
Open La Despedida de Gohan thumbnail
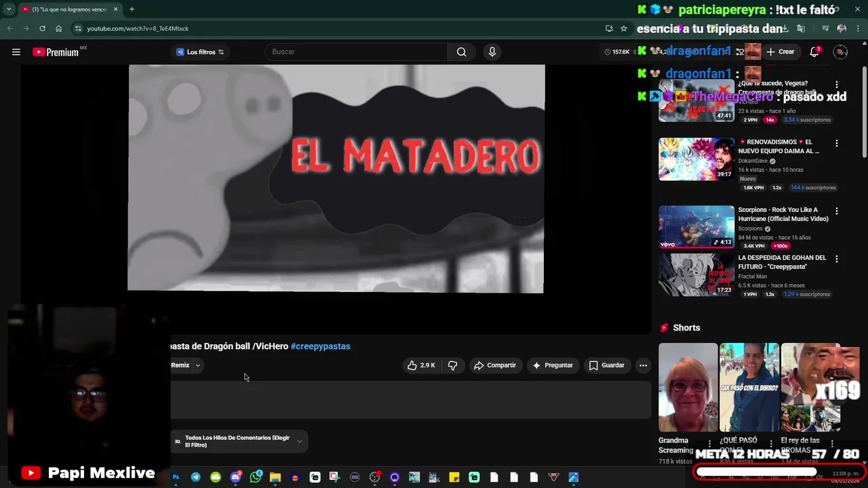pyautogui.click(x=696, y=274)
